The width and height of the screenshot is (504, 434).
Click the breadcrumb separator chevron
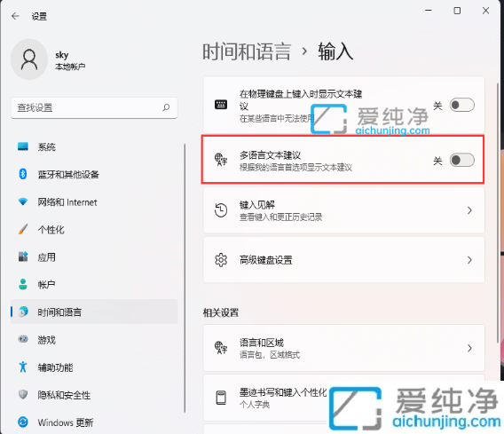[x=304, y=51]
